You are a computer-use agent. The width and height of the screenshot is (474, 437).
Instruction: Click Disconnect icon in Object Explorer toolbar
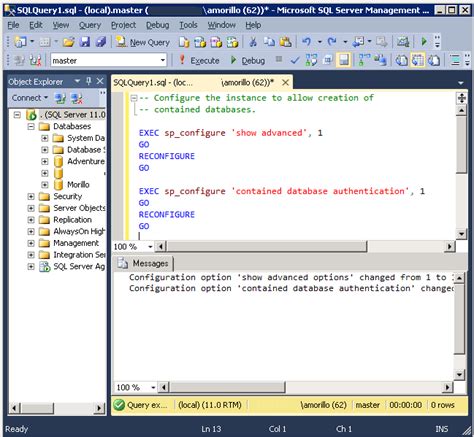coord(77,98)
